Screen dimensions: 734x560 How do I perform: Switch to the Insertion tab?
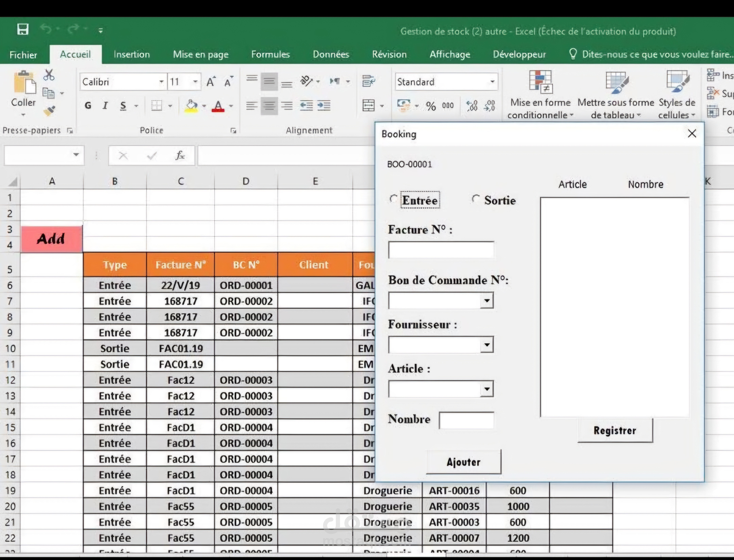132,54
